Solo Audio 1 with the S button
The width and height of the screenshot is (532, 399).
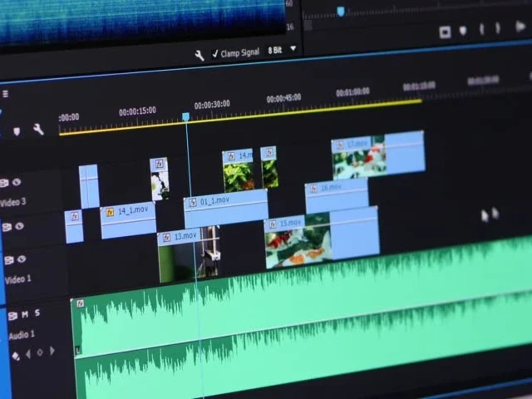tap(37, 313)
